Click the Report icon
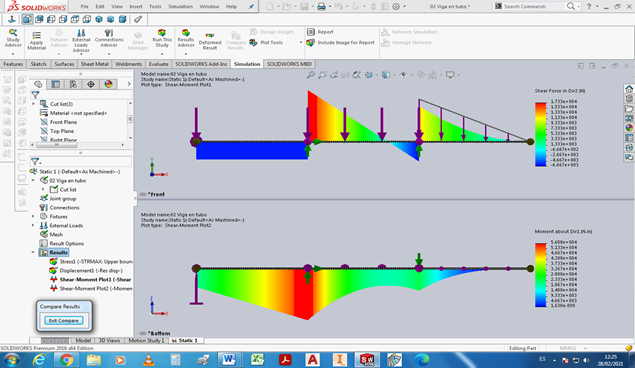Image resolution: width=635 pixels, height=368 pixels. click(x=311, y=32)
